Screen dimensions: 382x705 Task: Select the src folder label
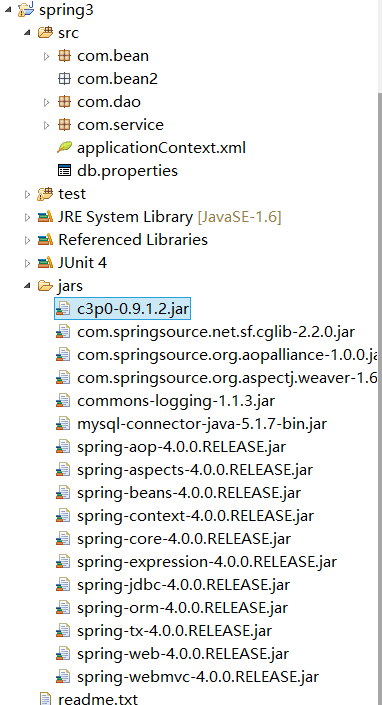[68, 33]
